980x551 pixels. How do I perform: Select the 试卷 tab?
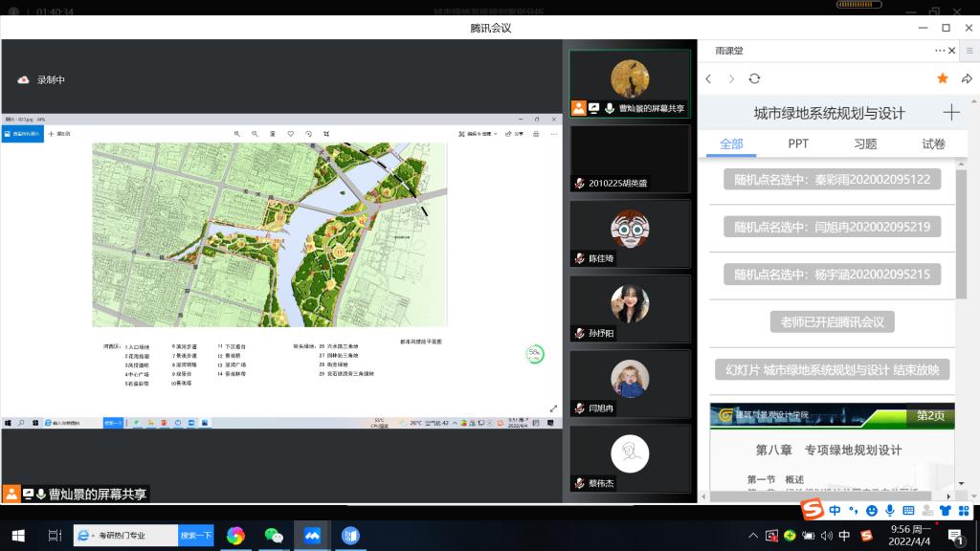(933, 143)
